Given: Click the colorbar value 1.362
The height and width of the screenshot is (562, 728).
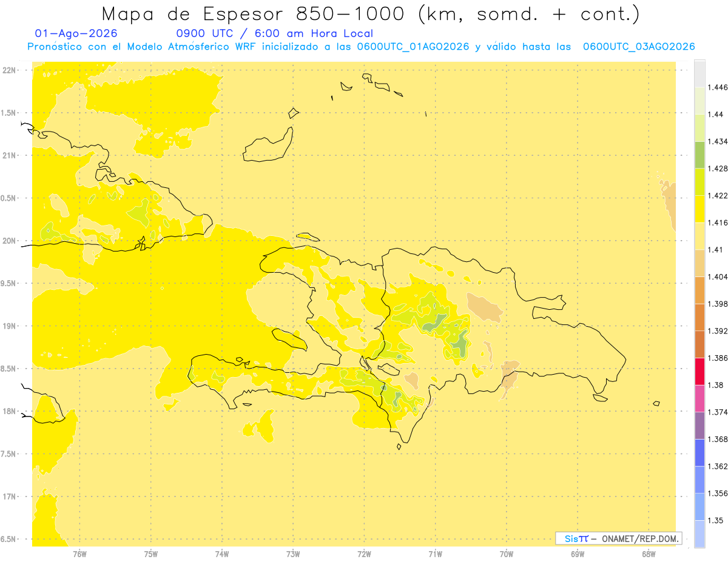Looking at the screenshot, I should 718,466.
